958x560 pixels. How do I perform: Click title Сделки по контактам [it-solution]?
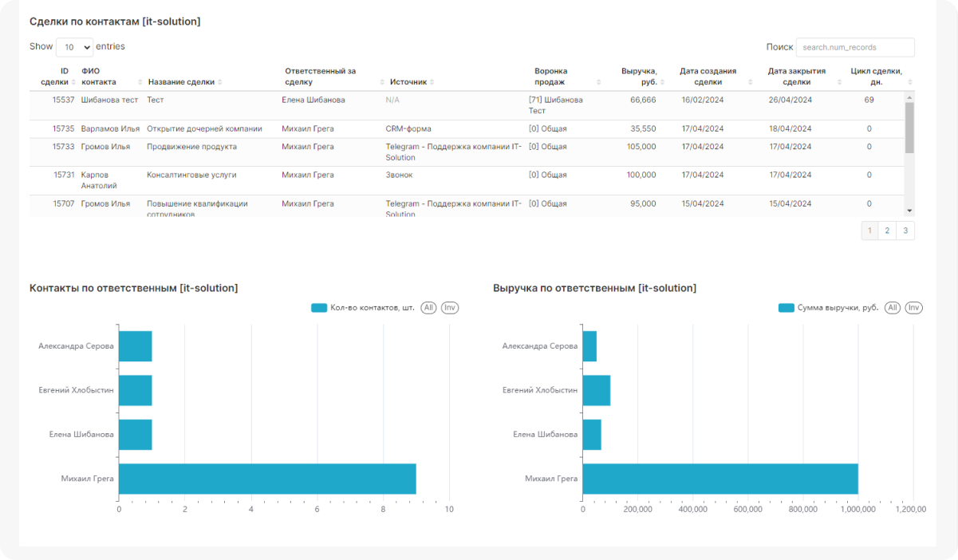coord(115,22)
